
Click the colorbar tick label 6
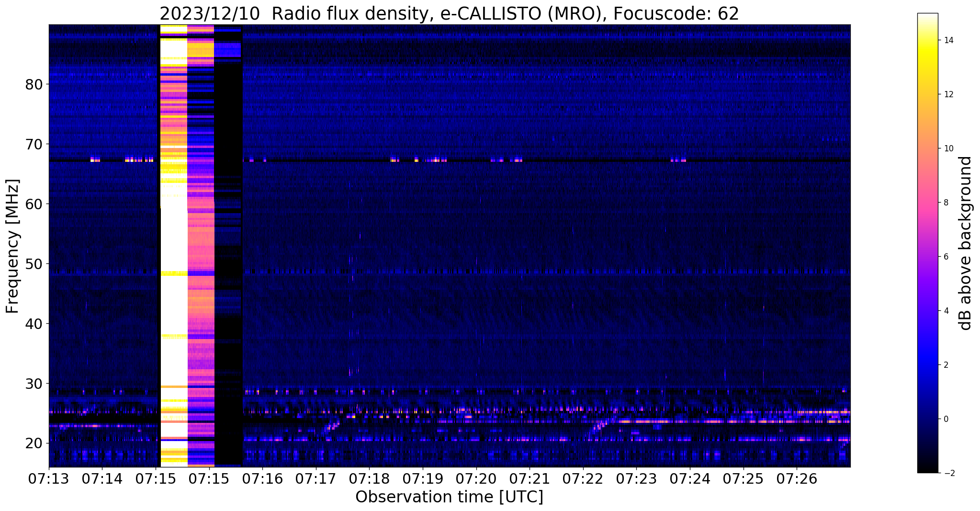tap(946, 257)
